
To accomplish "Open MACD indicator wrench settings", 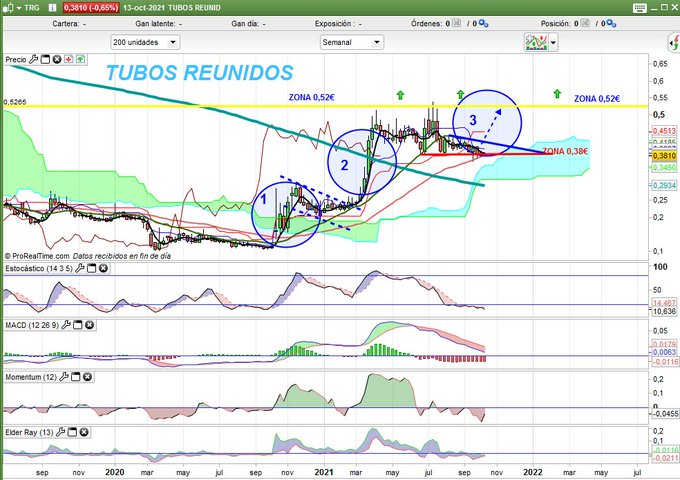I will pos(66,325).
